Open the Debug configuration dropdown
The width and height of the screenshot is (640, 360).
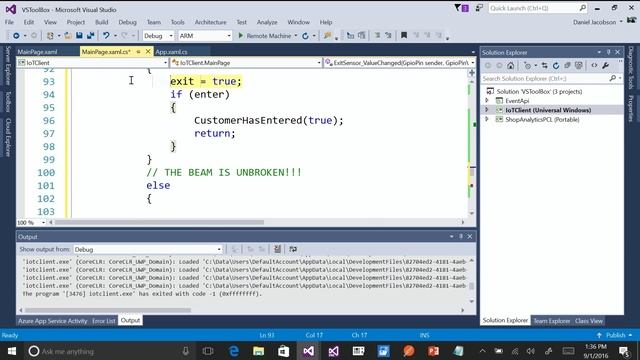click(x=158, y=36)
